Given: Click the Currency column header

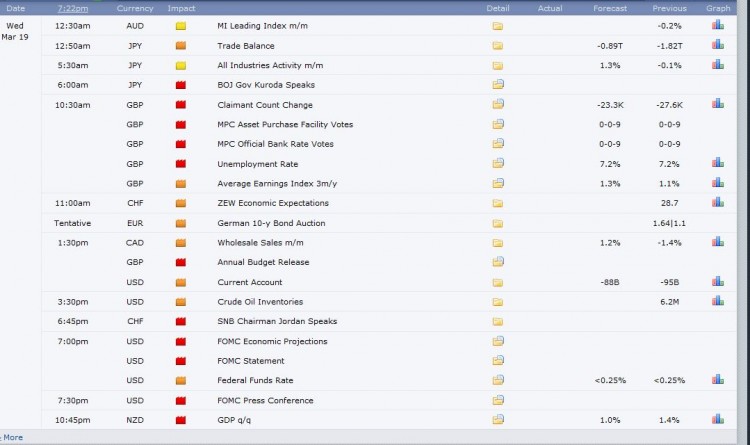Looking at the screenshot, I should (x=135, y=8).
